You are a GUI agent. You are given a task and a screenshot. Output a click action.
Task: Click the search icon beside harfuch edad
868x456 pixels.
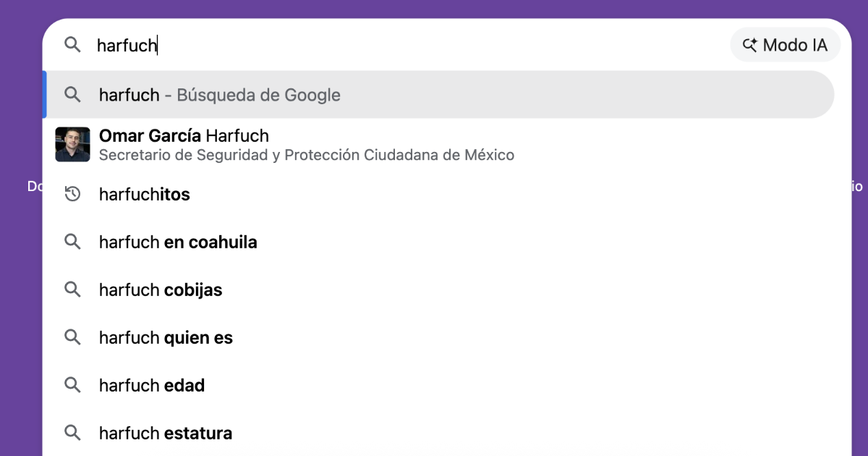pos(72,385)
